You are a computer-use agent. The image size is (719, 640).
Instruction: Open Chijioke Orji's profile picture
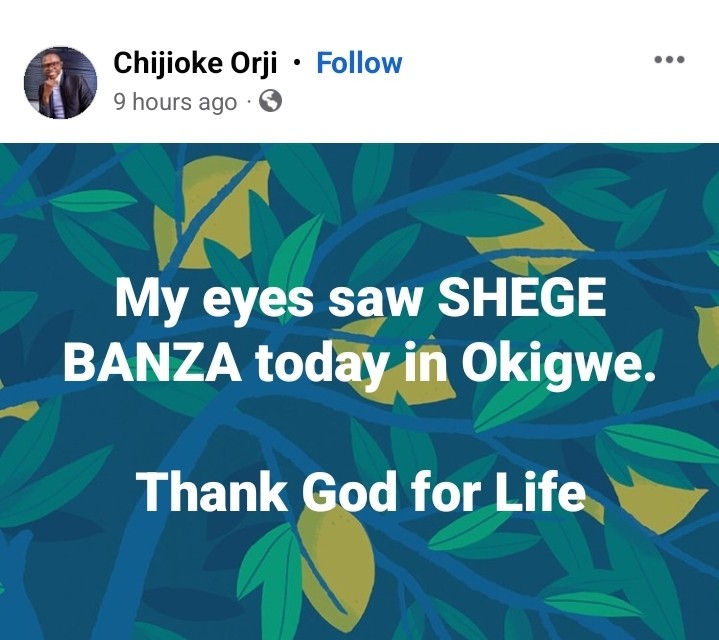pos(60,82)
